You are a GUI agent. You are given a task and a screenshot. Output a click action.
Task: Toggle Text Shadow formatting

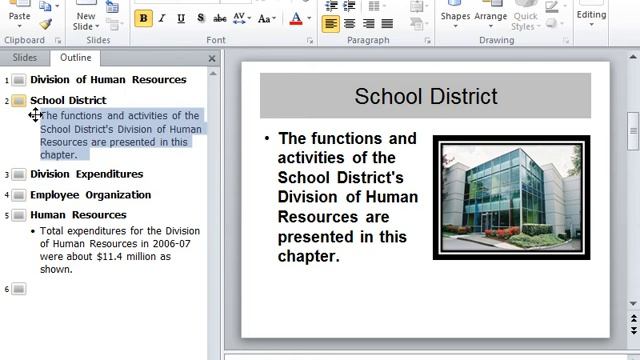200,18
